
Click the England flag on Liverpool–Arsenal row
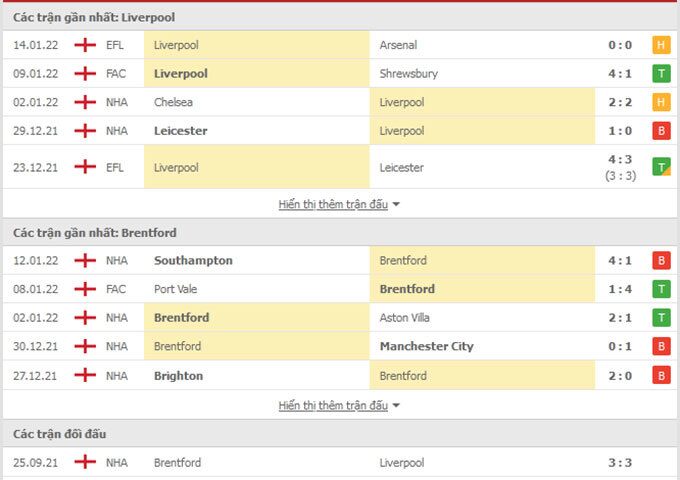click(85, 45)
